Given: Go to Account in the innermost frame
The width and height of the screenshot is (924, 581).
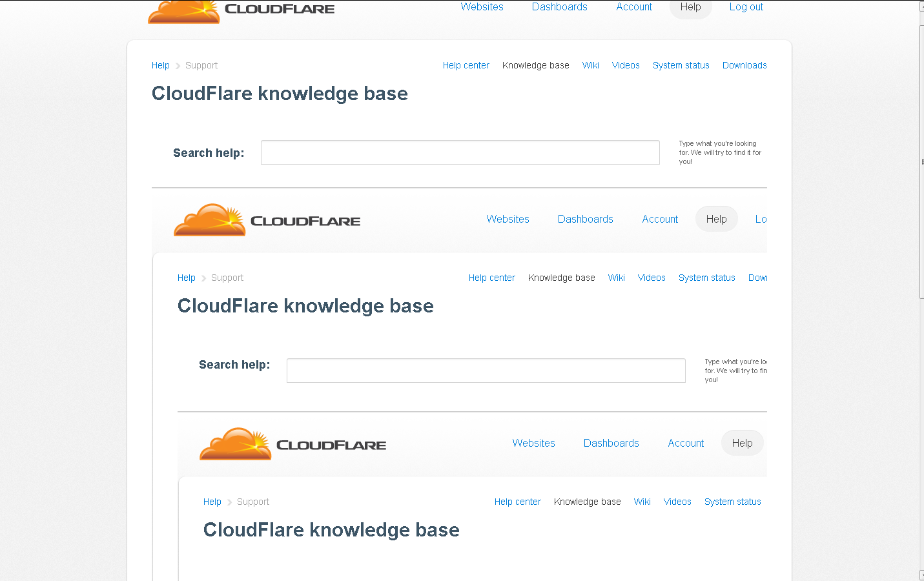Looking at the screenshot, I should [686, 443].
